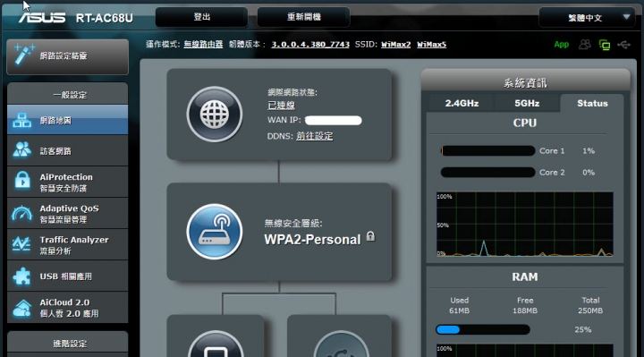The image size is (644, 357).
Task: Open the 繁體中文 language selector
Action: click(x=587, y=17)
